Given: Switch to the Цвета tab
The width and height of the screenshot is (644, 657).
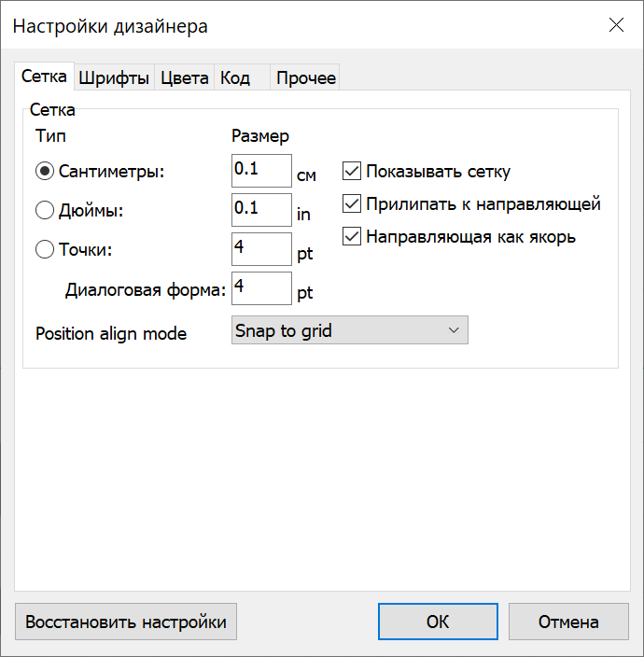Looking at the screenshot, I should [184, 78].
